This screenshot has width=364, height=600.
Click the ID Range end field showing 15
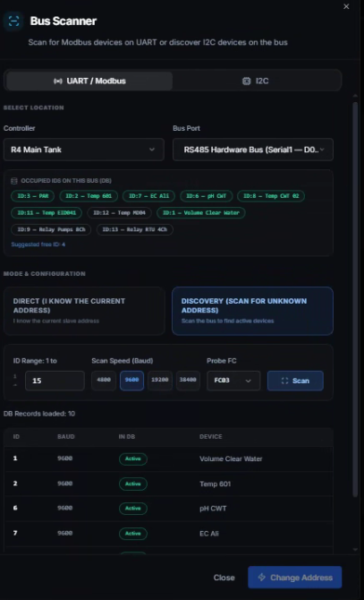[55, 381]
